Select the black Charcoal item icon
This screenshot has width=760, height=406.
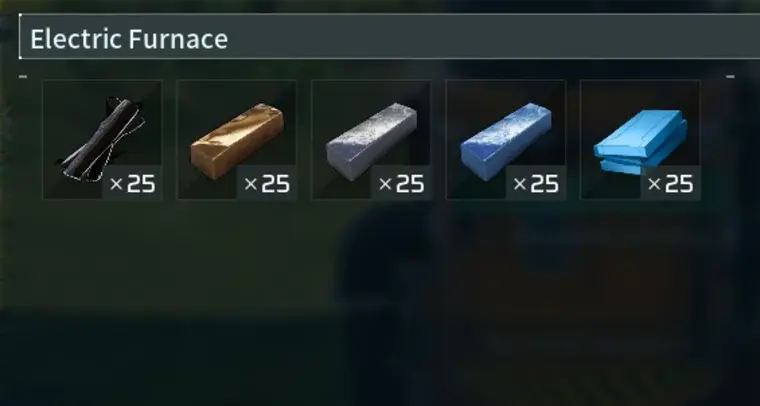[x=102, y=140]
